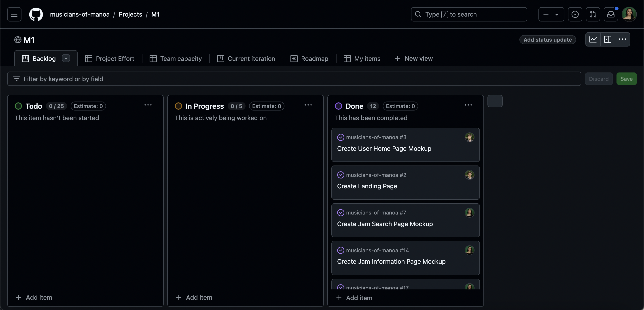
Task: Add item to In Progress column
Action: click(x=194, y=297)
